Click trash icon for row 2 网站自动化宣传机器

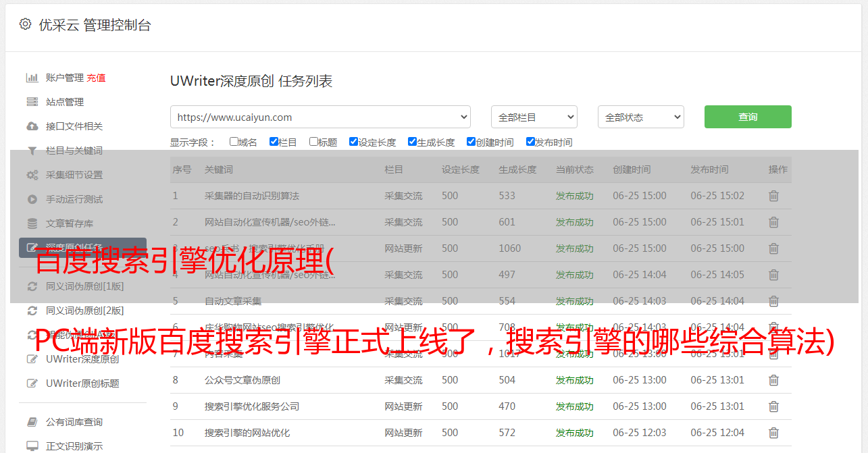click(x=773, y=222)
